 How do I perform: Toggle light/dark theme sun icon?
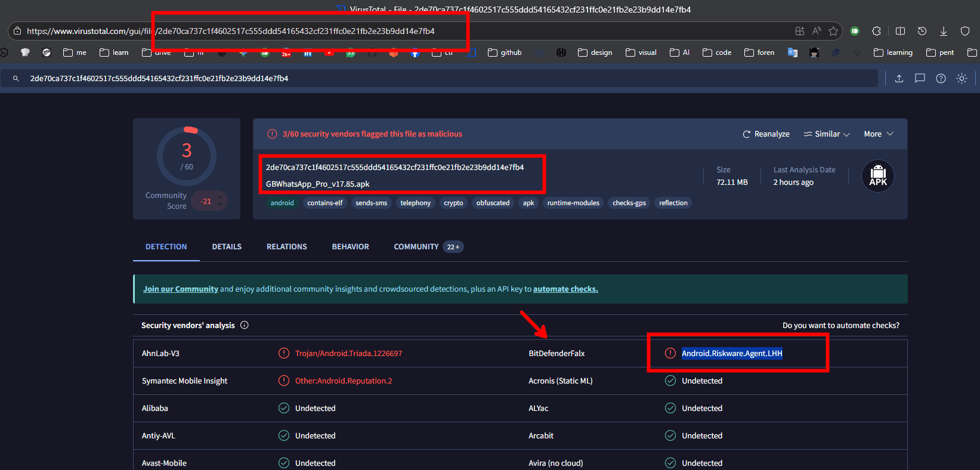click(962, 78)
